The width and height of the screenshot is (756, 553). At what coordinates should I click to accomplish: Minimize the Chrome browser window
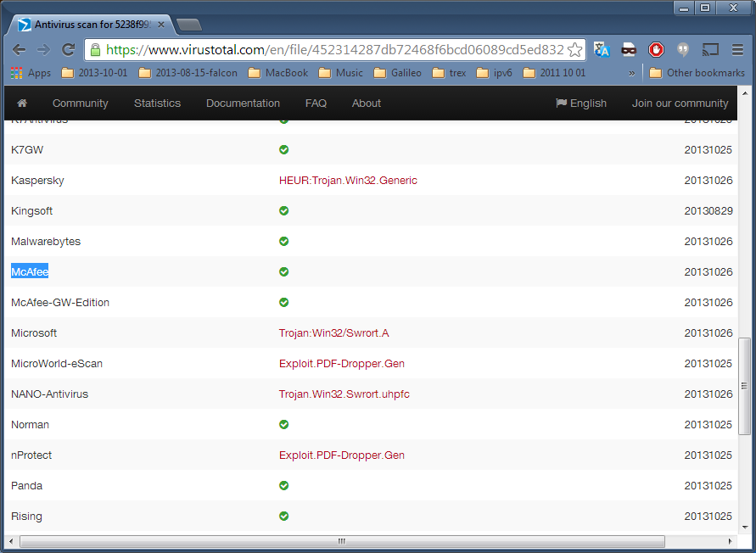coord(684,8)
